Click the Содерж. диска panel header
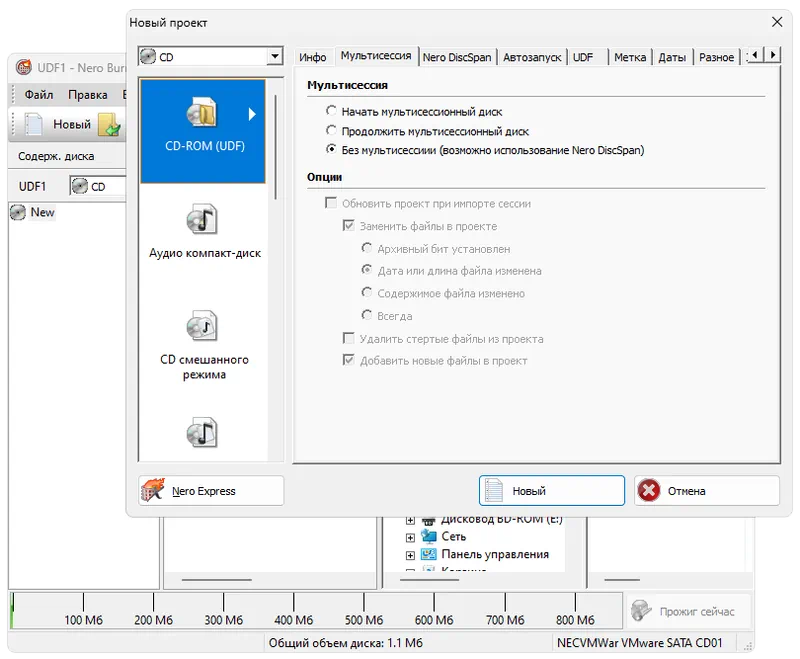This screenshot has width=800, height=659. coord(56,156)
